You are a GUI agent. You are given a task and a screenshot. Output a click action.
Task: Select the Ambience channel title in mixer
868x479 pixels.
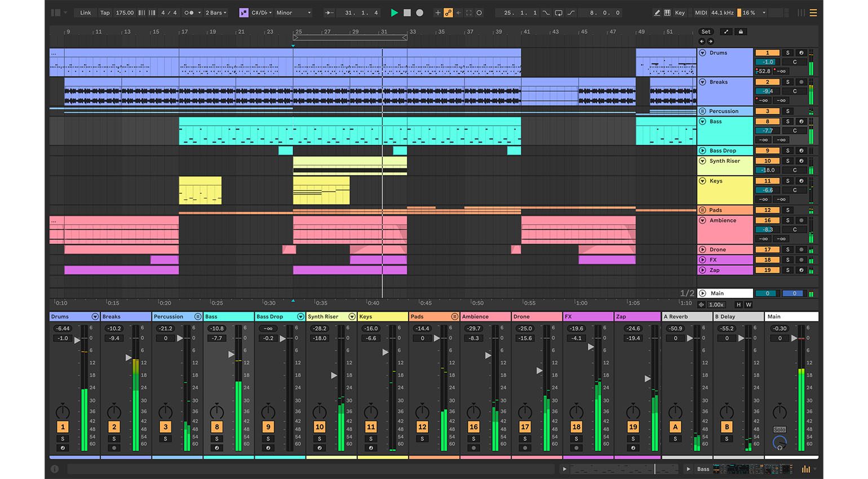(x=485, y=317)
